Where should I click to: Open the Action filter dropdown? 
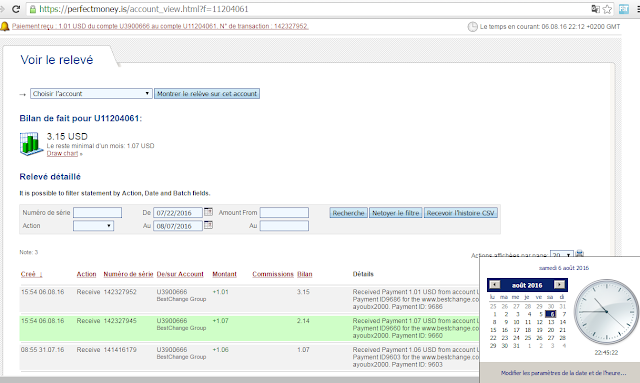tap(93, 226)
